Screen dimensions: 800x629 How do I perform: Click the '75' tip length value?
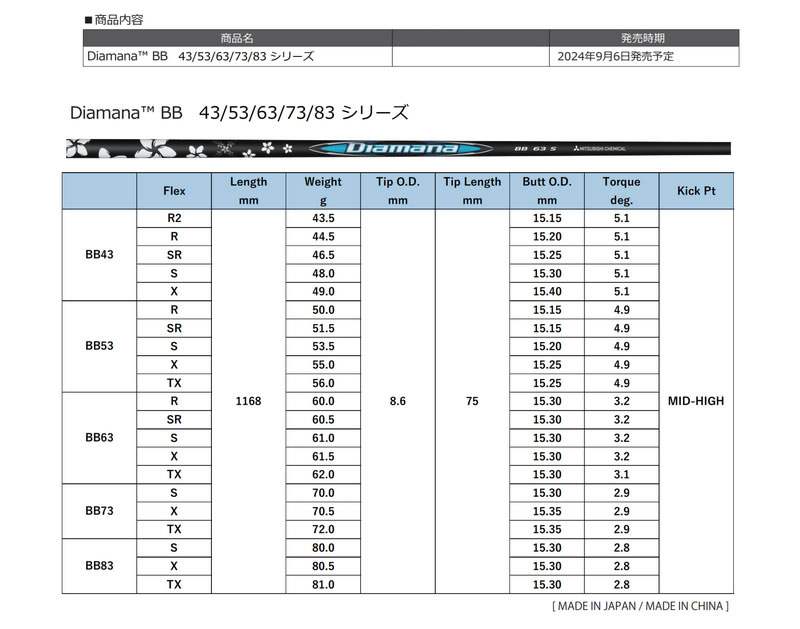tap(472, 401)
